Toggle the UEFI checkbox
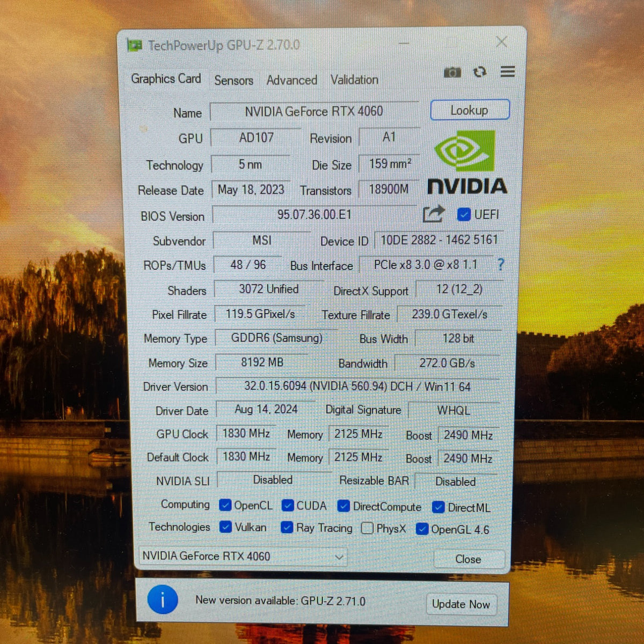The width and height of the screenshot is (644, 644). [464, 215]
